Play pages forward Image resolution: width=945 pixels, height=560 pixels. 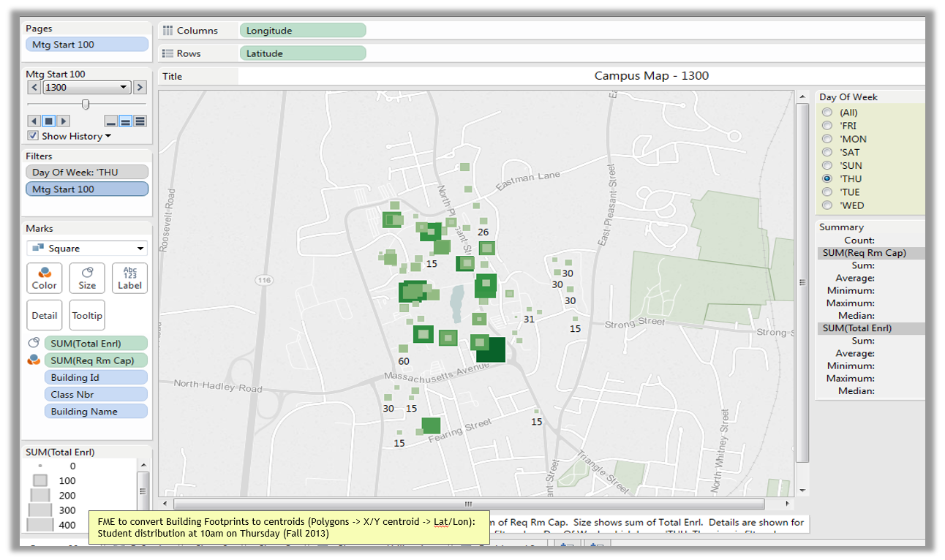(x=64, y=121)
